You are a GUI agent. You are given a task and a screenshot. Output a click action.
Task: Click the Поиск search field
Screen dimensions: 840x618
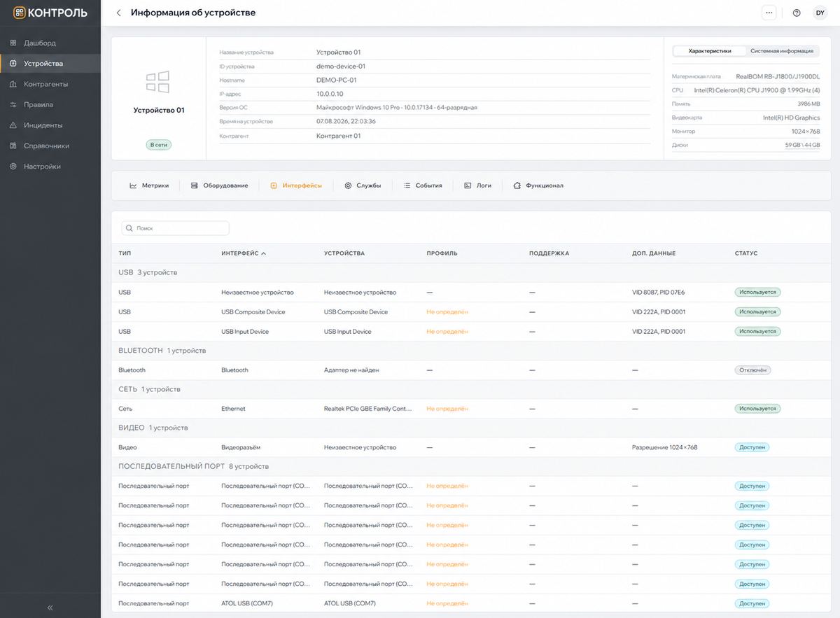coord(175,228)
